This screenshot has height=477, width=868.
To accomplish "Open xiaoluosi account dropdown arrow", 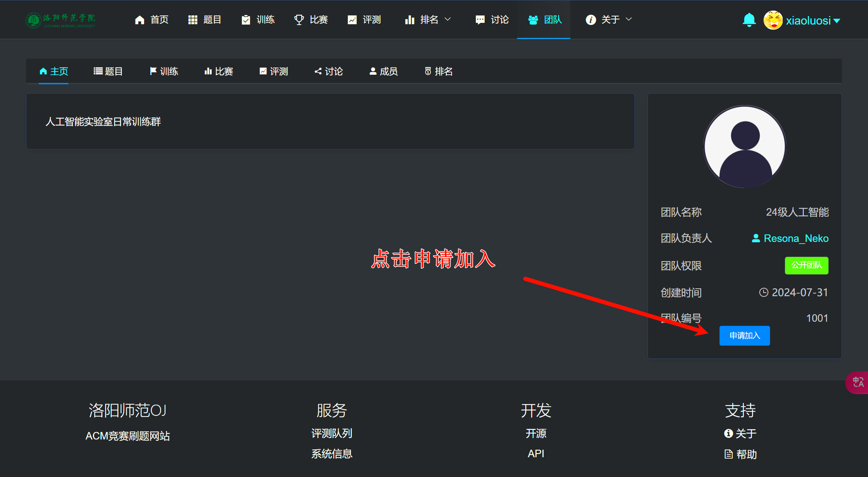I will [x=837, y=21].
